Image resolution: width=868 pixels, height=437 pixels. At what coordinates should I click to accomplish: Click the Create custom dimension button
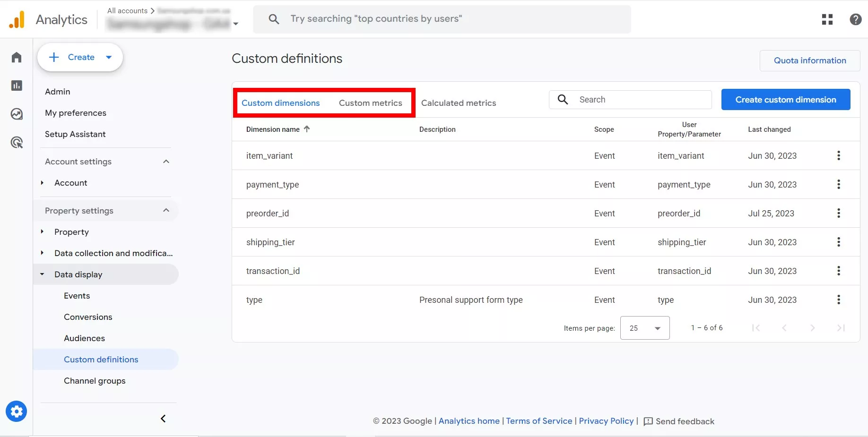pyautogui.click(x=786, y=100)
